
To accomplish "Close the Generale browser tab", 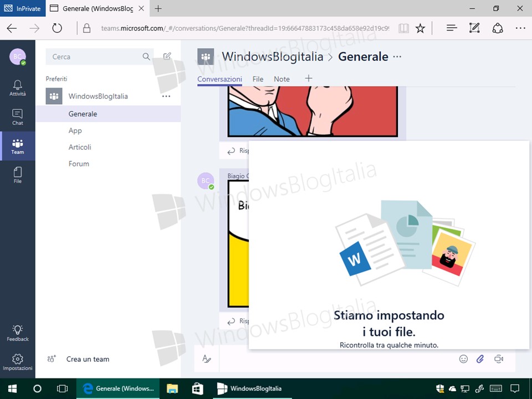I will tap(141, 8).
